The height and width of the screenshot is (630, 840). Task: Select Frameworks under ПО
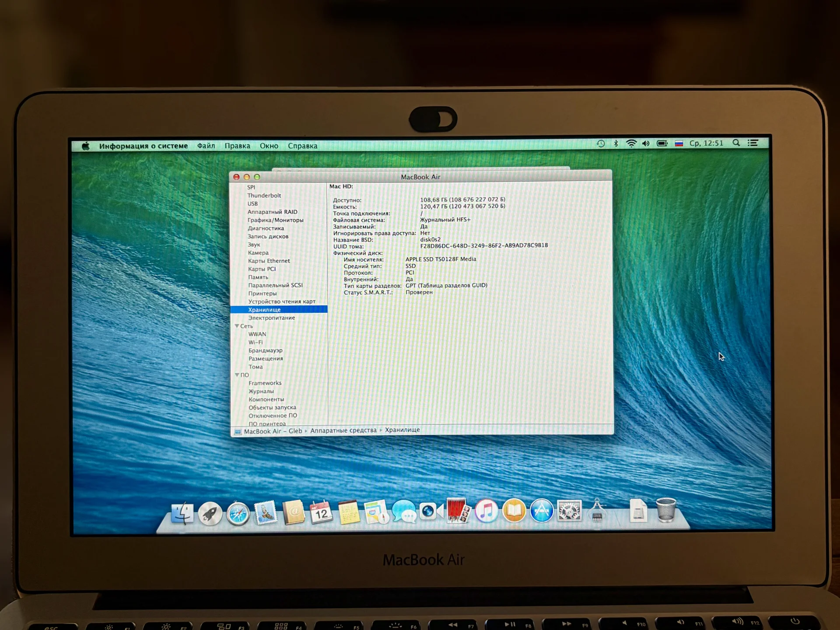(265, 383)
